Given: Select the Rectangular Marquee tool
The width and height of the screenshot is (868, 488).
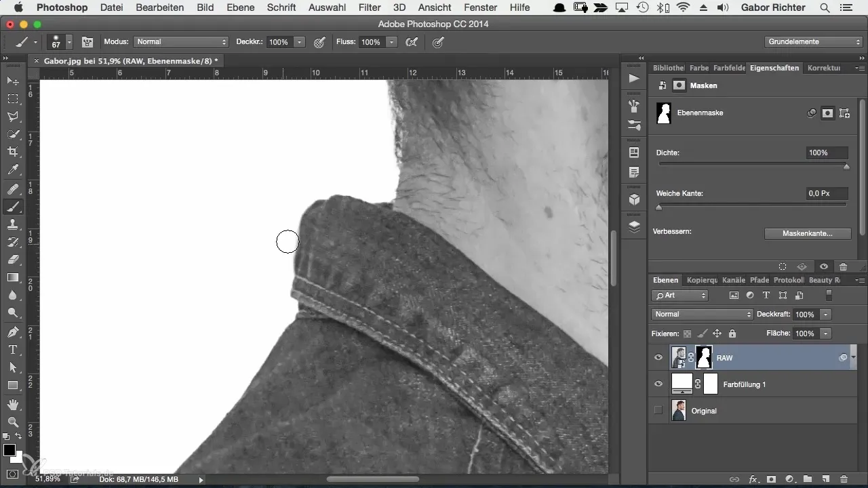Looking at the screenshot, I should click(x=12, y=99).
